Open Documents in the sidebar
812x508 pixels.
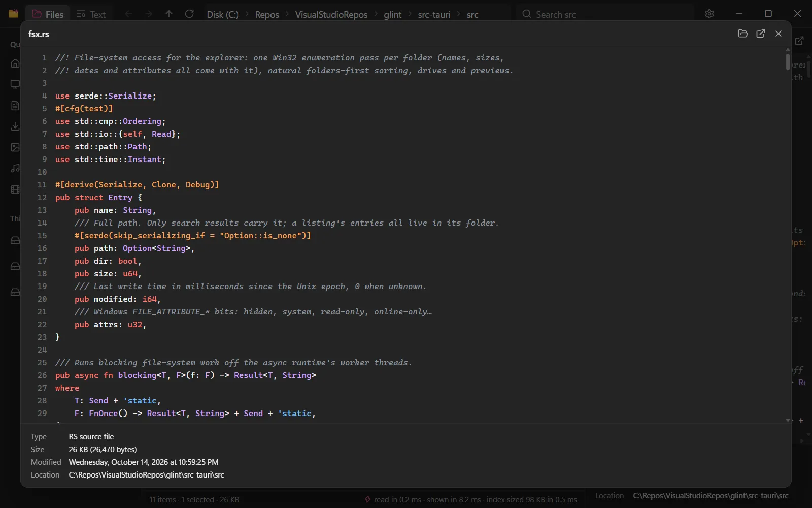tap(15, 106)
